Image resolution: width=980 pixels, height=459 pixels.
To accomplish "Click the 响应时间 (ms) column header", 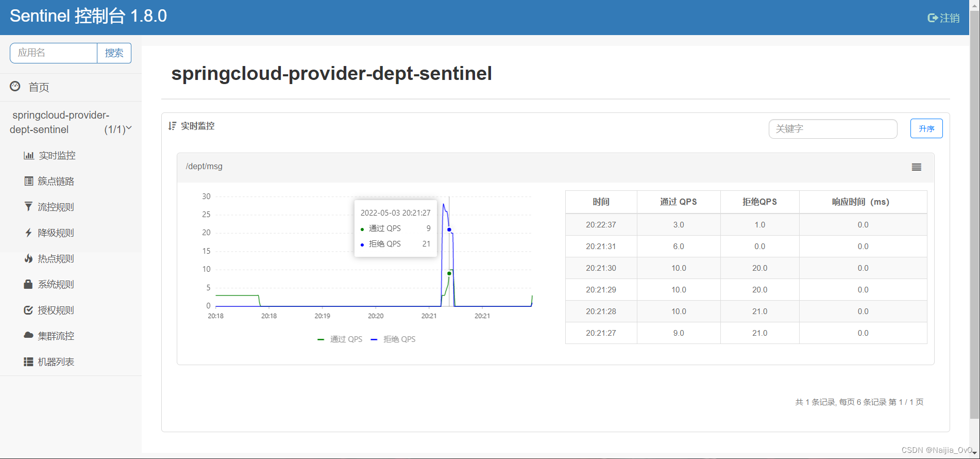I will 863,202.
